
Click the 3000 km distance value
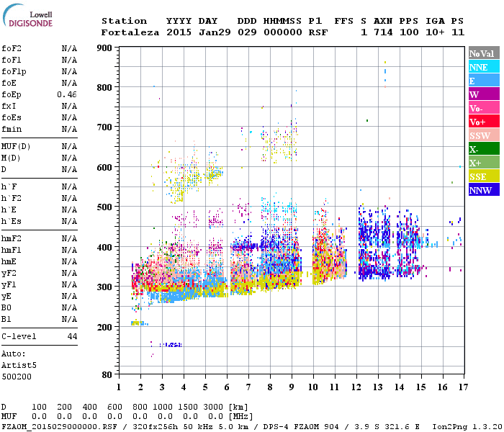(x=213, y=407)
